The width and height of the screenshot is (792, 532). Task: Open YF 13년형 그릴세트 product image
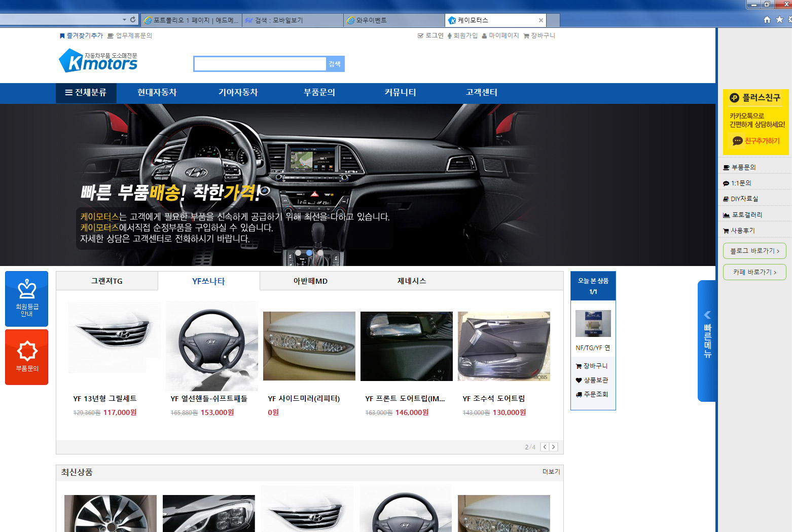point(115,337)
